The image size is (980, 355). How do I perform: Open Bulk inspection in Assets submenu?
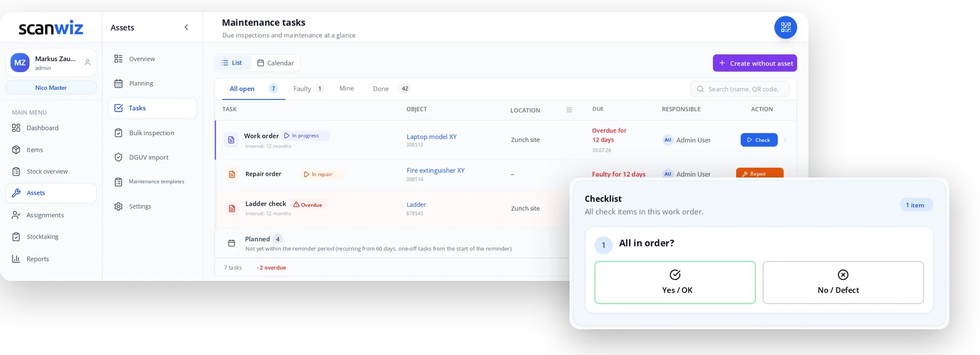152,133
